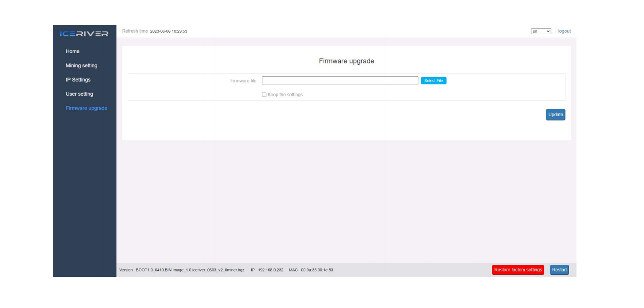Click the MAC address in footer
This screenshot has width=644, height=308.
pyautogui.click(x=316, y=270)
